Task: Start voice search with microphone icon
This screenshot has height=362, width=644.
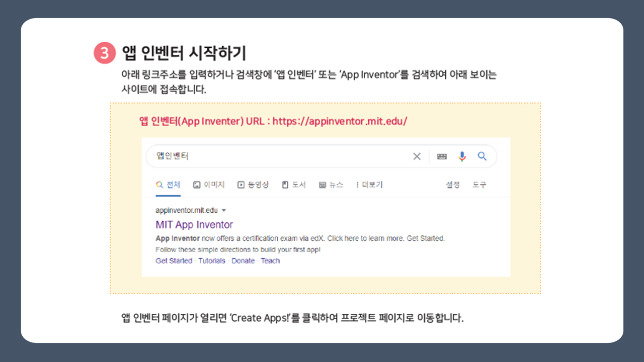Action: click(x=462, y=156)
